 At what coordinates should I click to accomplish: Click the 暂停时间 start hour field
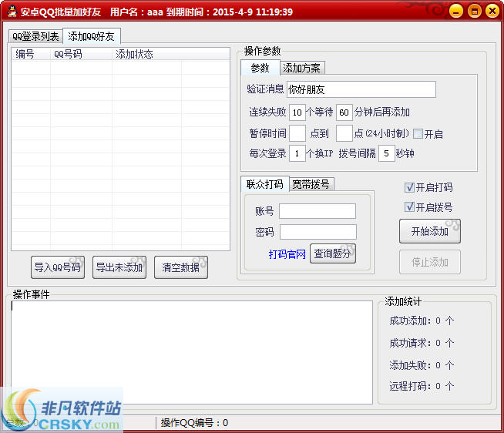tap(297, 133)
